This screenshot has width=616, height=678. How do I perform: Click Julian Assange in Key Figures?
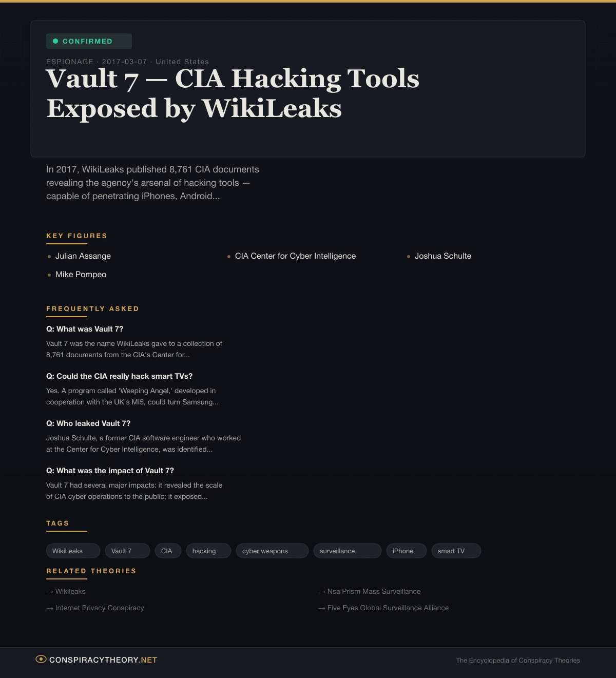click(83, 256)
